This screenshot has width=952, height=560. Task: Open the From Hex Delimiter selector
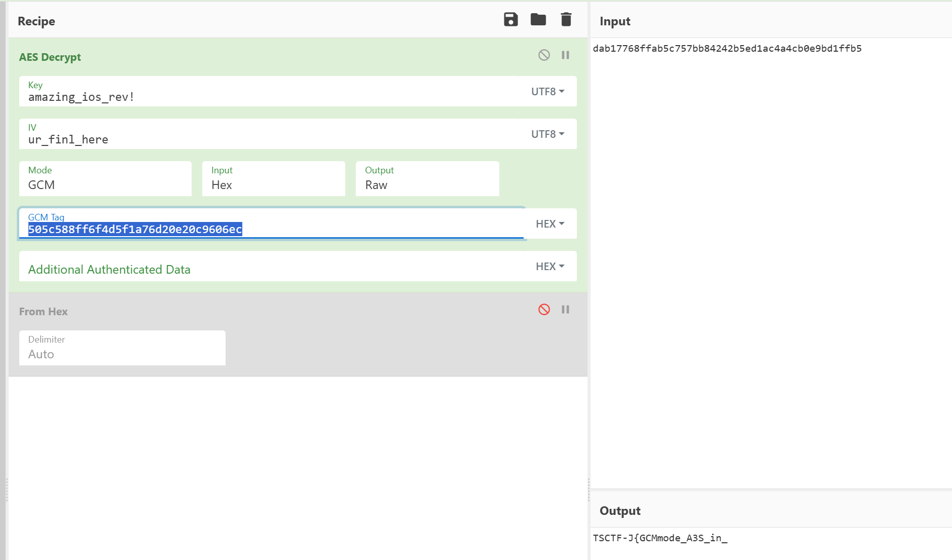pyautogui.click(x=122, y=348)
